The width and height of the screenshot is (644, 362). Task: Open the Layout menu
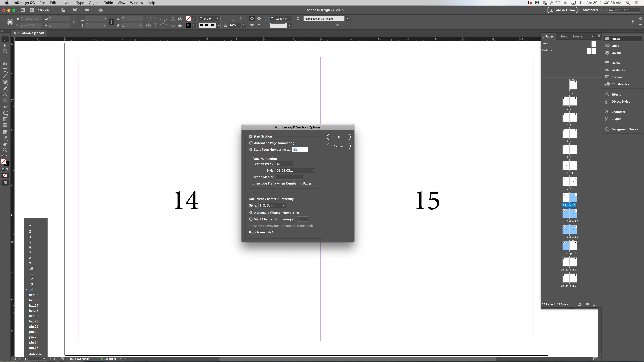coord(66,3)
